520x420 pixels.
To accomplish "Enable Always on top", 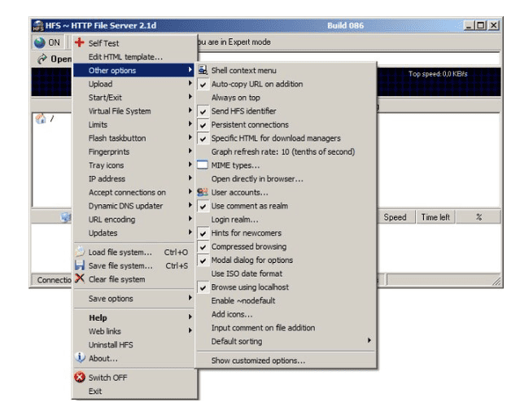I will tap(286, 98).
